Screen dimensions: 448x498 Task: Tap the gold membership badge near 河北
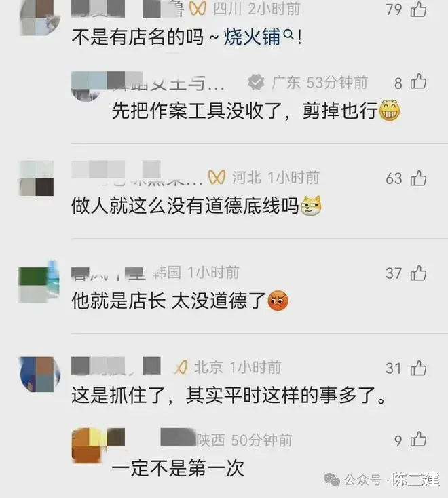[x=217, y=177]
